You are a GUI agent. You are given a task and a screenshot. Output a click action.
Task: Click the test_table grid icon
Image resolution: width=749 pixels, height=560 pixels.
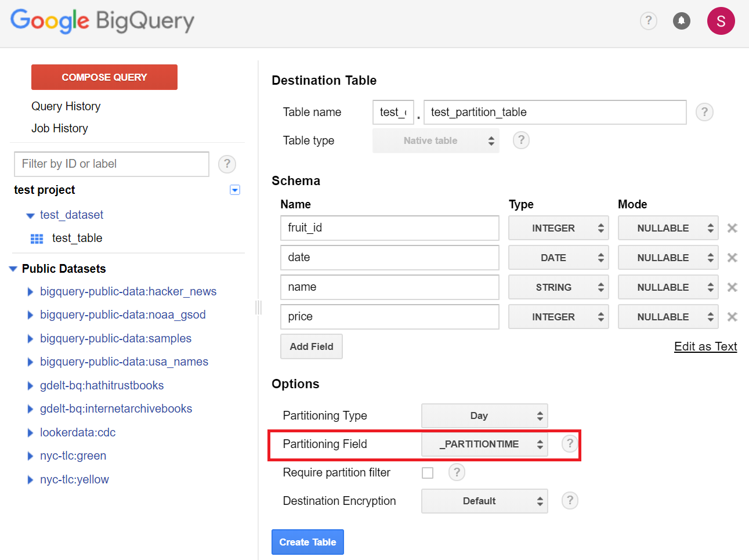click(37, 239)
